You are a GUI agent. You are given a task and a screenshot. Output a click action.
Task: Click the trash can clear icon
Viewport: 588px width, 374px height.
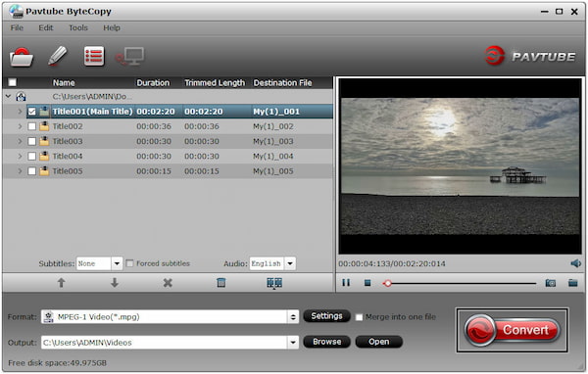coord(221,283)
